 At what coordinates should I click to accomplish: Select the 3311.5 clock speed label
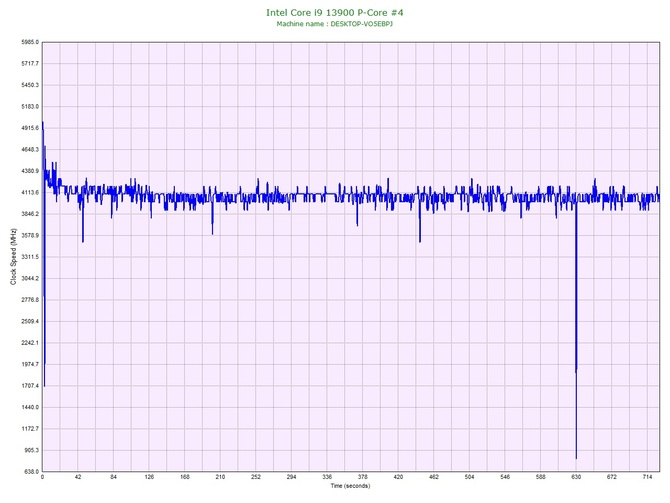30,257
